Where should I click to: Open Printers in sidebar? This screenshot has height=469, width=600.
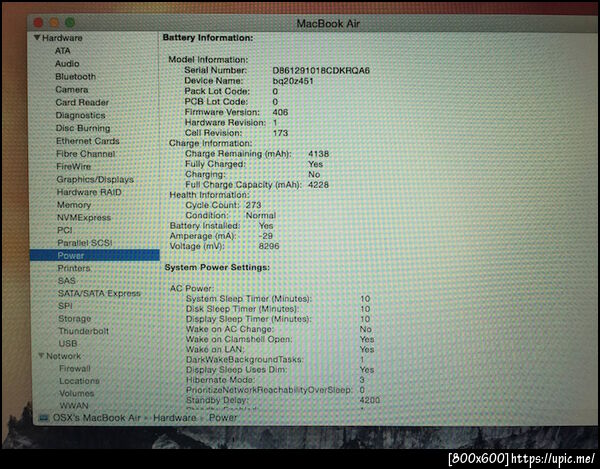(x=74, y=268)
